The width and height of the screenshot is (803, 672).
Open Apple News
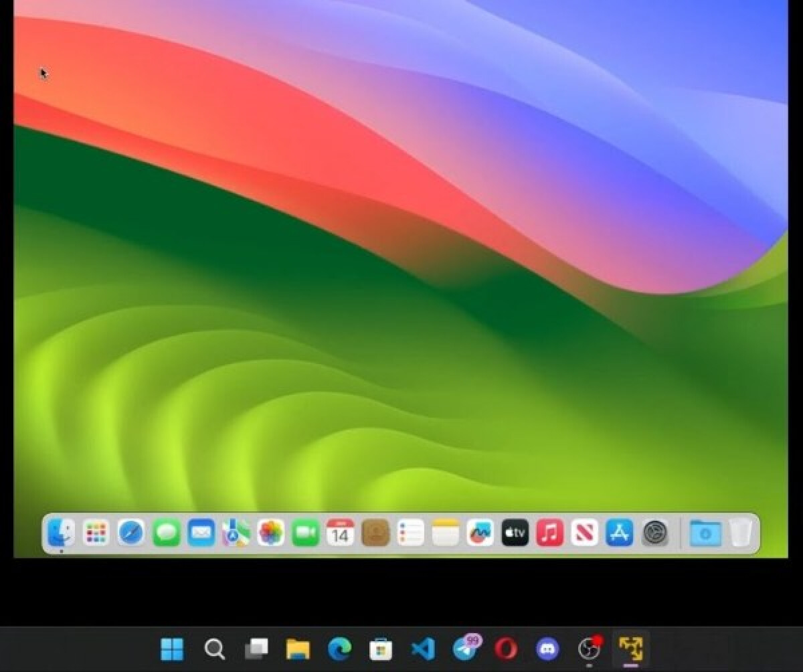[x=584, y=533]
